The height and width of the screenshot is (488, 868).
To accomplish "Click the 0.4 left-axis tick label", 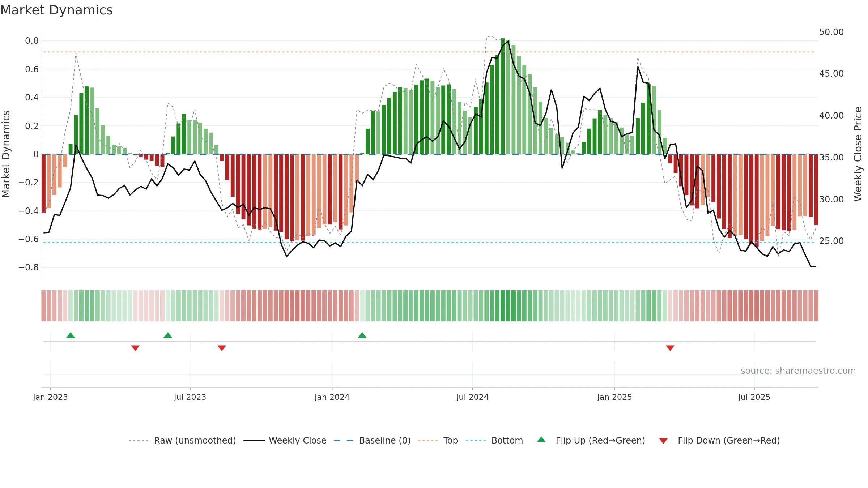I will [32, 98].
